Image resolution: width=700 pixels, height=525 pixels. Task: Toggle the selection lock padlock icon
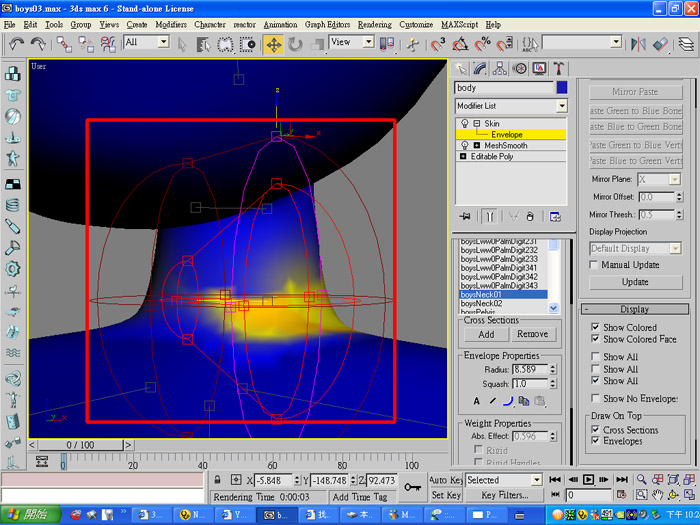217,480
